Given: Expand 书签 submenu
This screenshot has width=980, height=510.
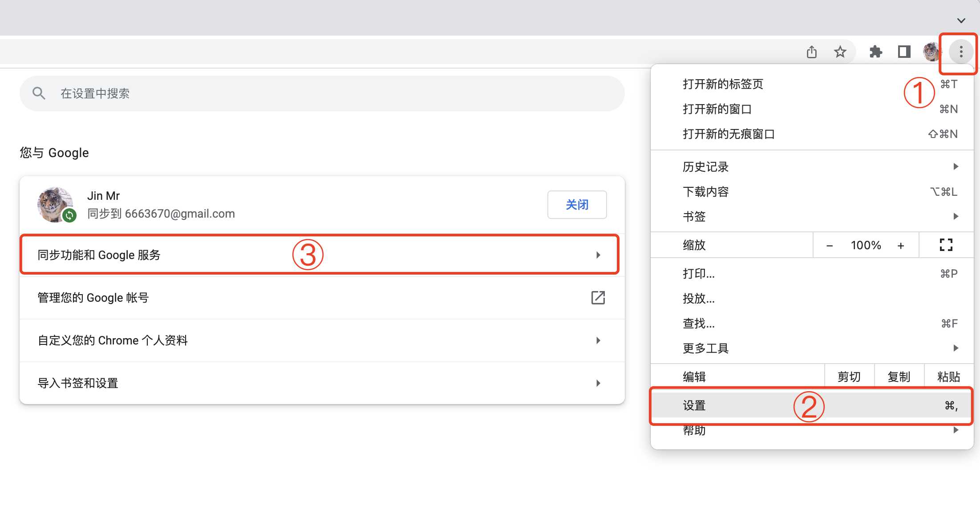Looking at the screenshot, I should 812,217.
